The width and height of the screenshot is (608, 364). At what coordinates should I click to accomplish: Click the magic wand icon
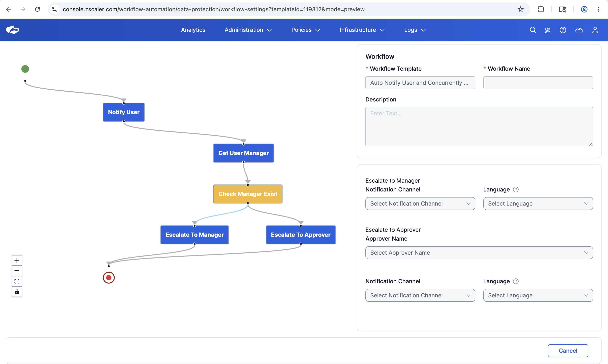(x=547, y=30)
